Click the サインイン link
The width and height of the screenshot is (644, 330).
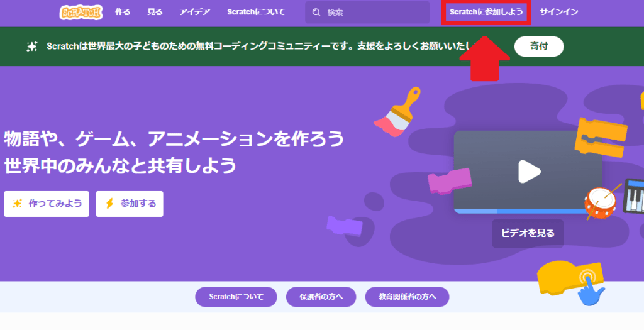pyautogui.click(x=558, y=12)
